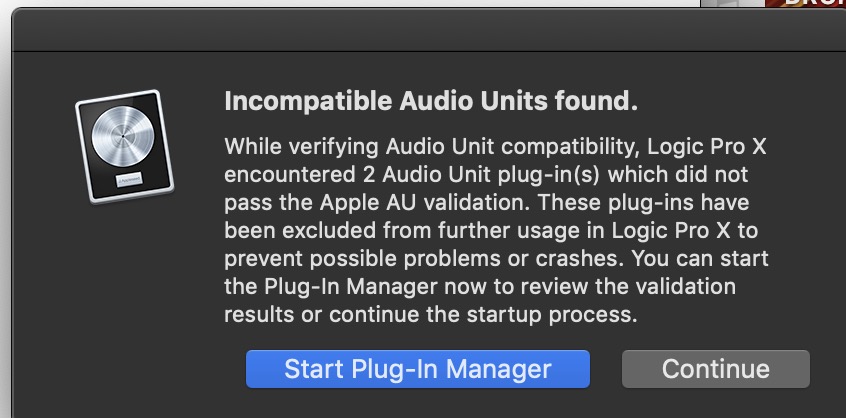Screen dimensions: 846x418
Task: Click the word "Incompatible" in the heading
Action: click(293, 101)
